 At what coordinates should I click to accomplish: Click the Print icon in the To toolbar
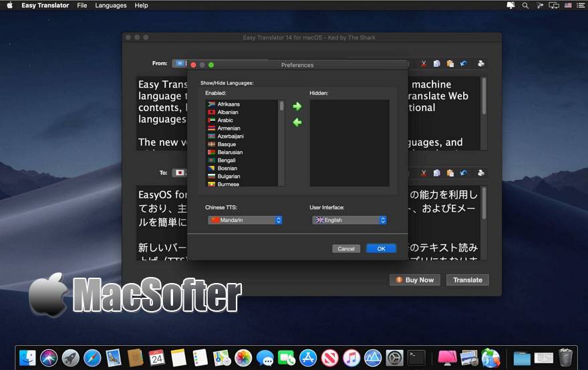point(480,173)
